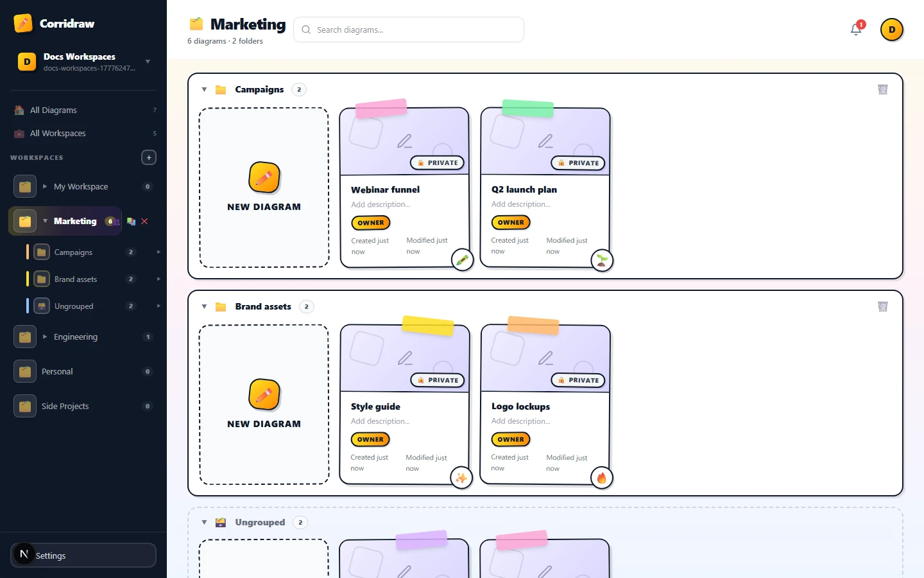This screenshot has width=924, height=578.
Task: Click the pencil icon in Brand assets New Diagram tile
Action: (264, 395)
